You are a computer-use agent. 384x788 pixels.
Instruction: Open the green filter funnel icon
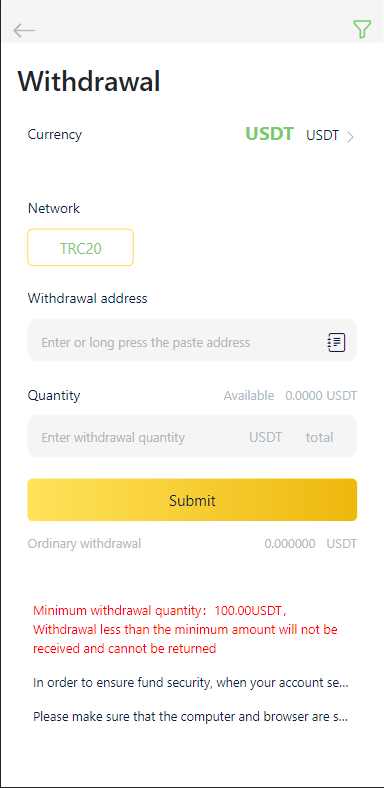(362, 30)
